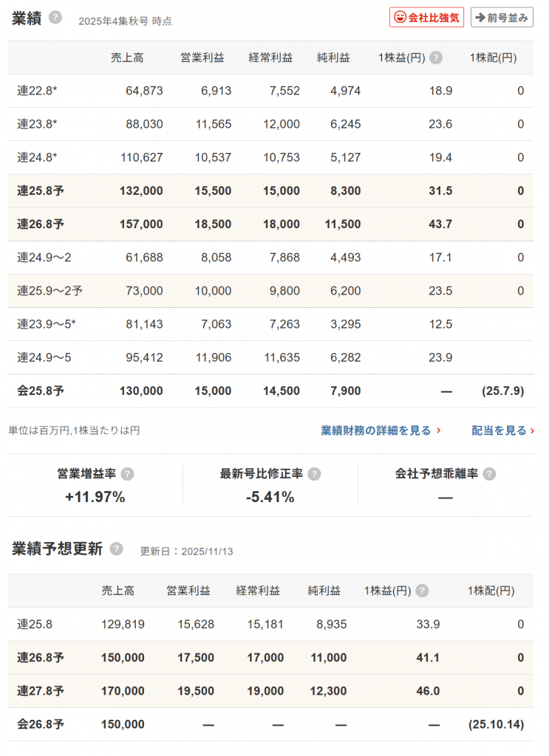Image resolution: width=549 pixels, height=756 pixels.
Task: Click help icon beside 1株益(円) in 業績 table
Action: click(x=436, y=58)
